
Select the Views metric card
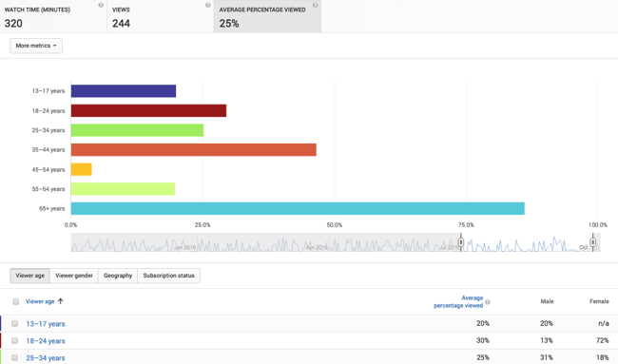(161, 16)
